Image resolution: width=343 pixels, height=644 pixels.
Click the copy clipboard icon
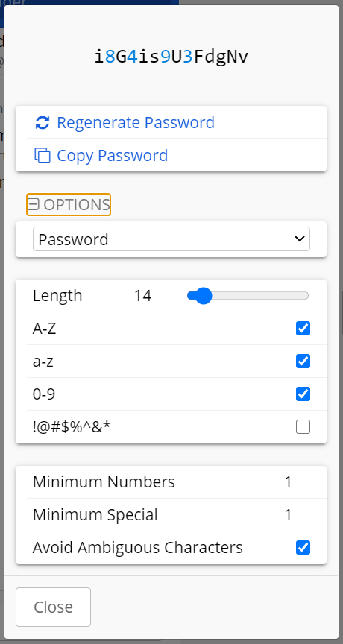43,156
